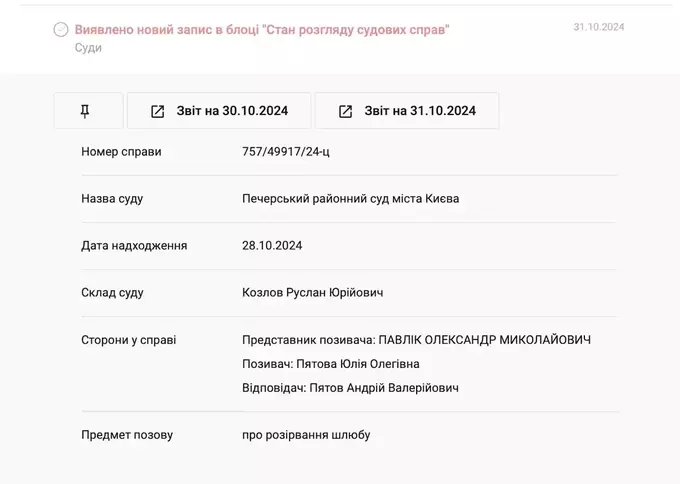This screenshot has width=680, height=484.
Task: Click plaintiff representative "ПАВЛІК ОЛЕКСАНДР МИКОЛАЙОВИЧ"
Action: tap(485, 340)
